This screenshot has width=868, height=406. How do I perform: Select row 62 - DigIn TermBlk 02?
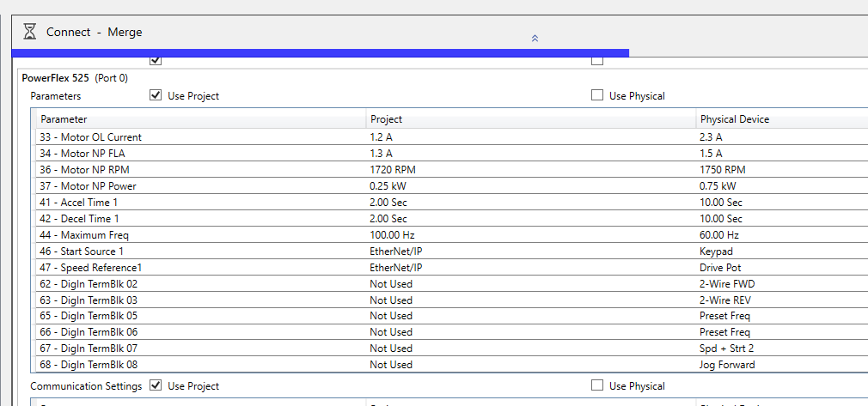(x=452, y=284)
